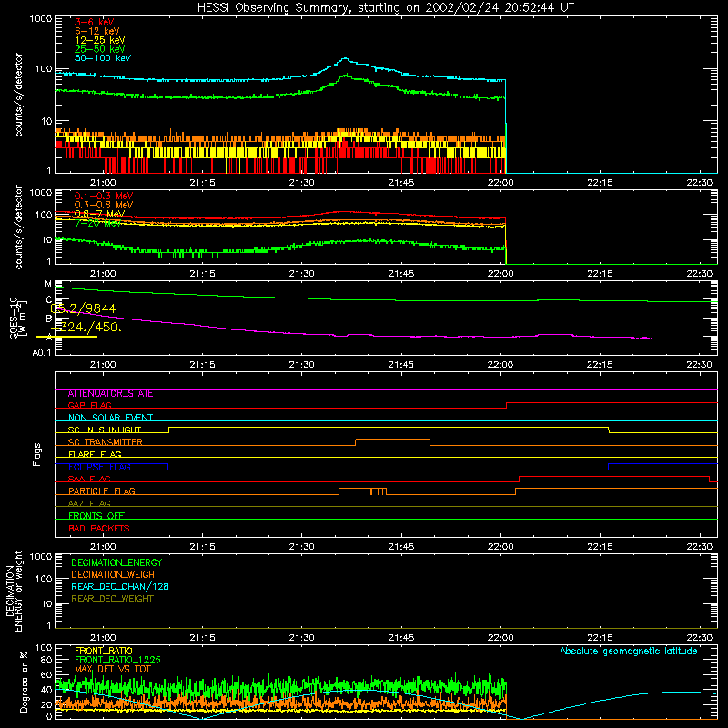Click the FRONTS_OFF flag label
Image resolution: width=728 pixels, height=728 pixels.
click(x=96, y=515)
